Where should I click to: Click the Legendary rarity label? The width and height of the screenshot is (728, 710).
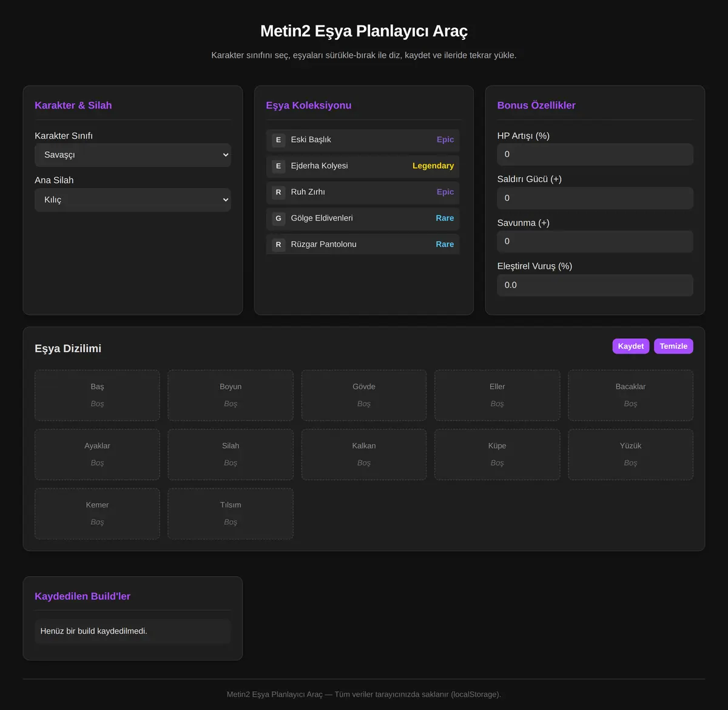433,166
